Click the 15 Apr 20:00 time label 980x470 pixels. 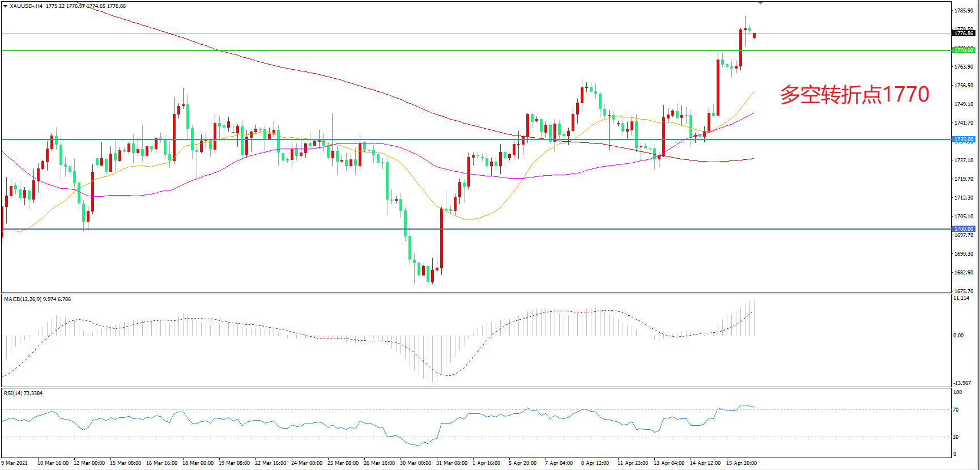point(741,463)
